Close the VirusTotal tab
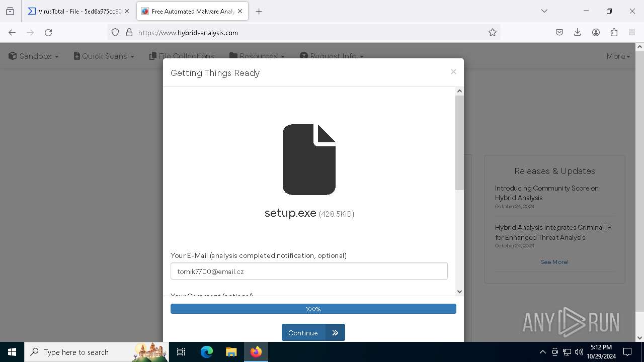Screen dimensions: 644x362 coord(127,11)
